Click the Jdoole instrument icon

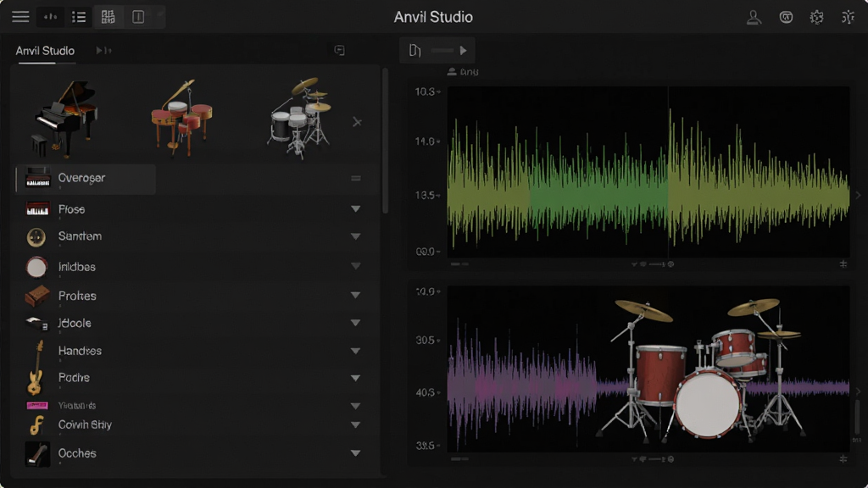[x=36, y=323]
